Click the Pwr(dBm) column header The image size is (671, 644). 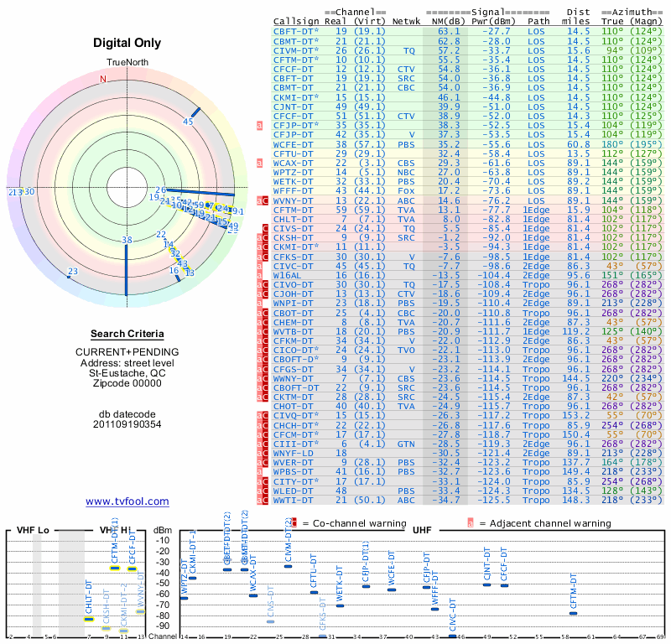(493, 22)
